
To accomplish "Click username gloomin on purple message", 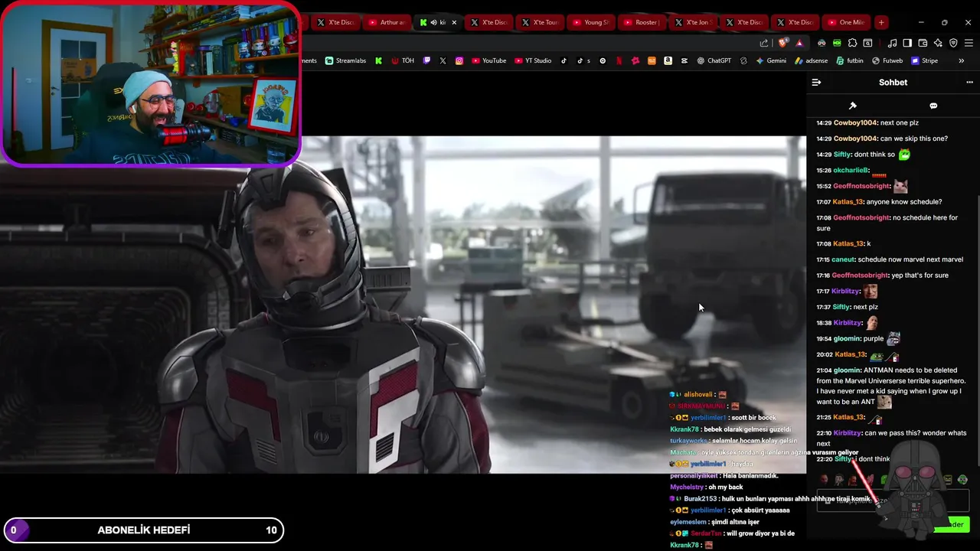I will [847, 338].
